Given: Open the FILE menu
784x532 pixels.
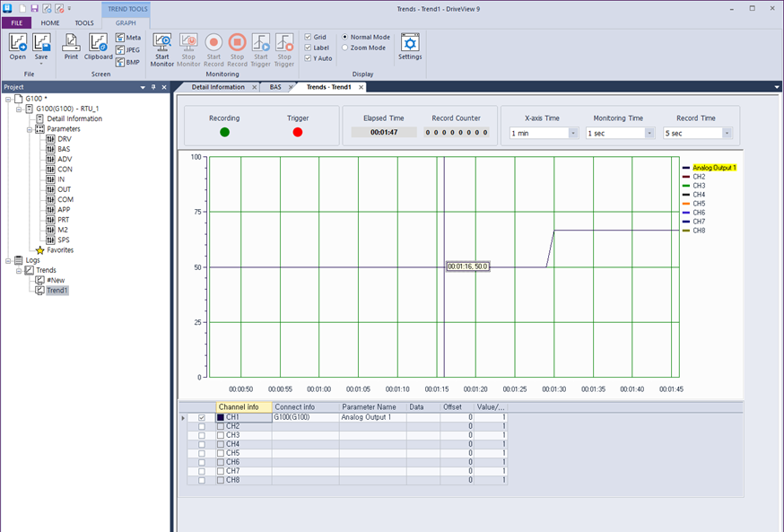Looking at the screenshot, I should point(16,23).
